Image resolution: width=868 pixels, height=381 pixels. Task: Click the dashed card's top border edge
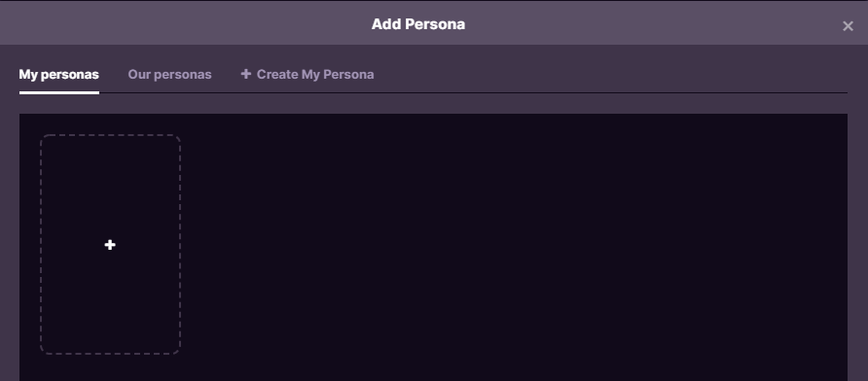pyautogui.click(x=110, y=134)
